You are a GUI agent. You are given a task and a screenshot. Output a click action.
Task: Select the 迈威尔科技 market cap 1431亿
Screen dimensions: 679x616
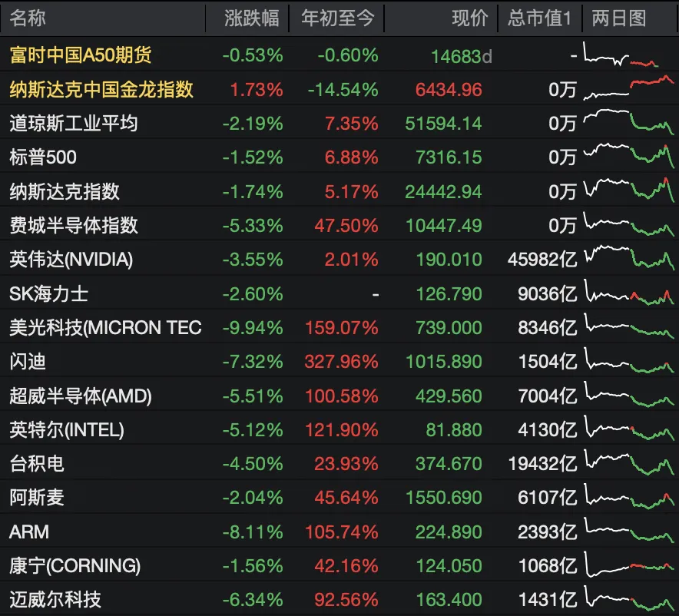[x=548, y=600]
